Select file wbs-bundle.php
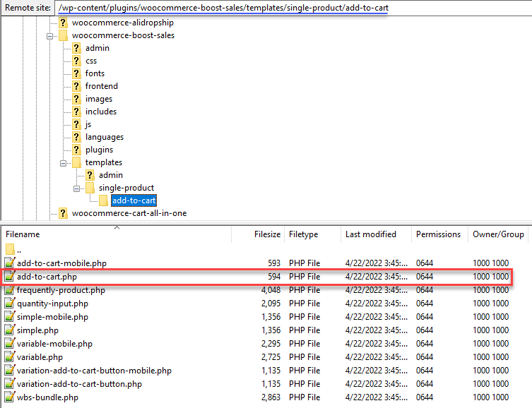Viewport: 532px width, 408px height. (47, 397)
